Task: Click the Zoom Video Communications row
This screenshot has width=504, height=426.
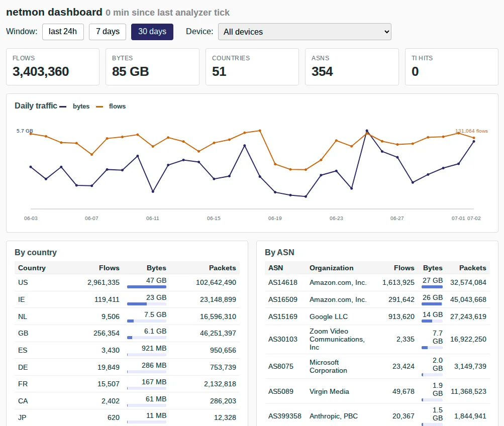Action: click(x=377, y=339)
